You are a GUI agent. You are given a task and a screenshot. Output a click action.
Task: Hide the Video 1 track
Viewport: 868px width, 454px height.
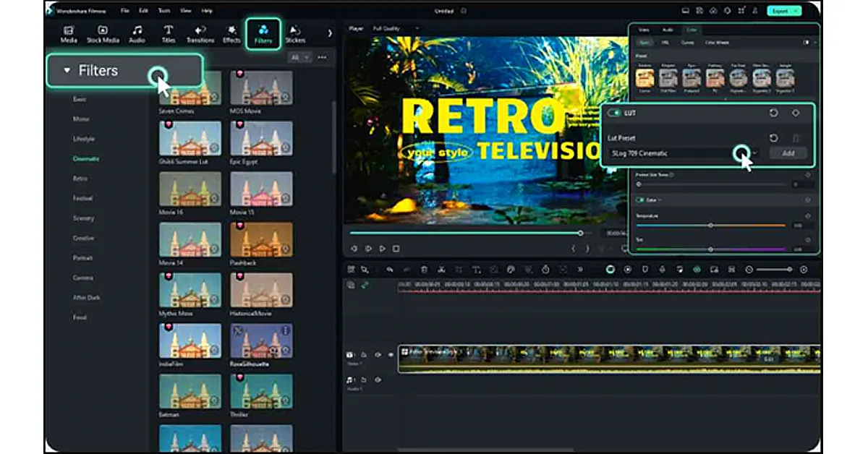[x=391, y=355]
